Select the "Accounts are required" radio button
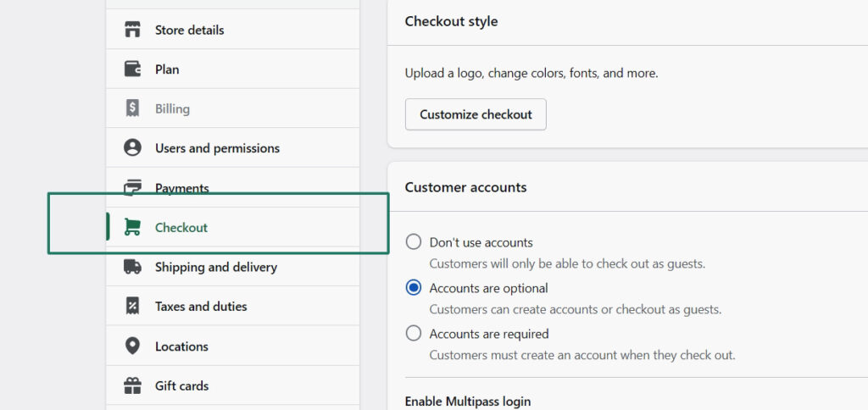The image size is (868, 410). coord(414,334)
